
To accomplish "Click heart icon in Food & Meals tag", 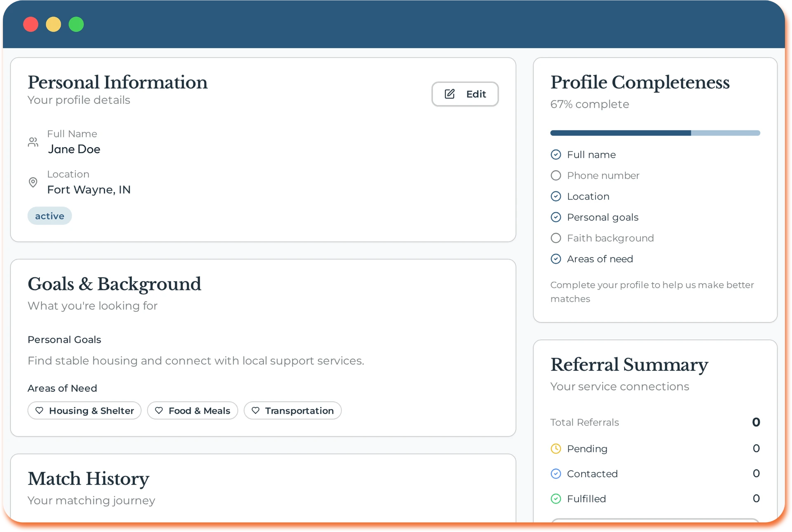I will (x=159, y=411).
